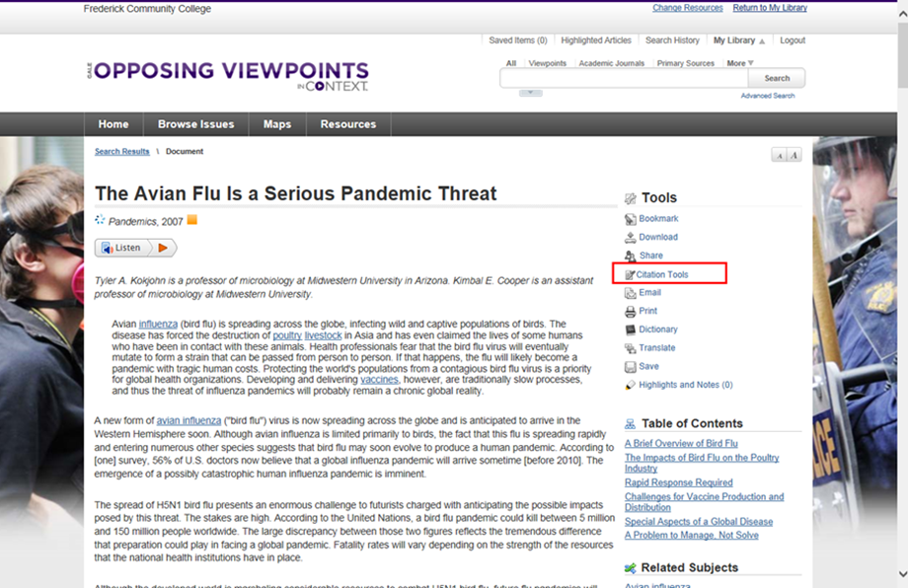Click the article title heading
Viewport: 908px width, 588px height.
tap(296, 193)
